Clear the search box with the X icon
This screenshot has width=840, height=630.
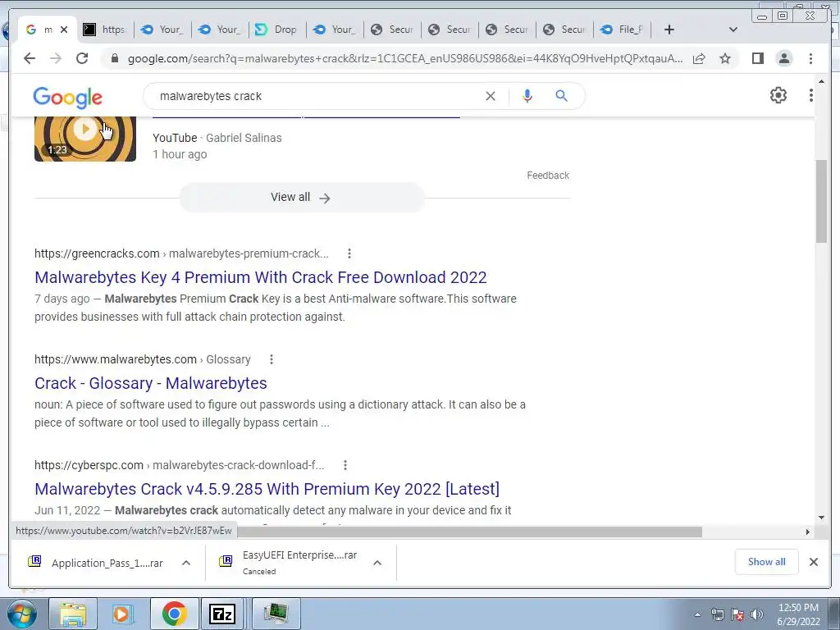(x=491, y=96)
